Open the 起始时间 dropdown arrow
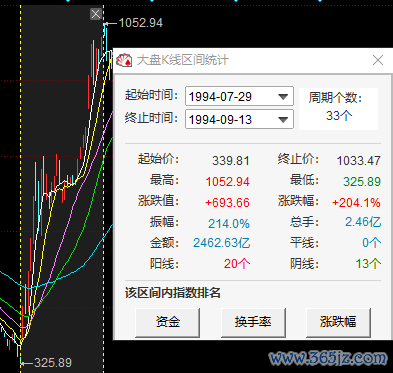This screenshot has height=373, width=393. click(x=283, y=97)
